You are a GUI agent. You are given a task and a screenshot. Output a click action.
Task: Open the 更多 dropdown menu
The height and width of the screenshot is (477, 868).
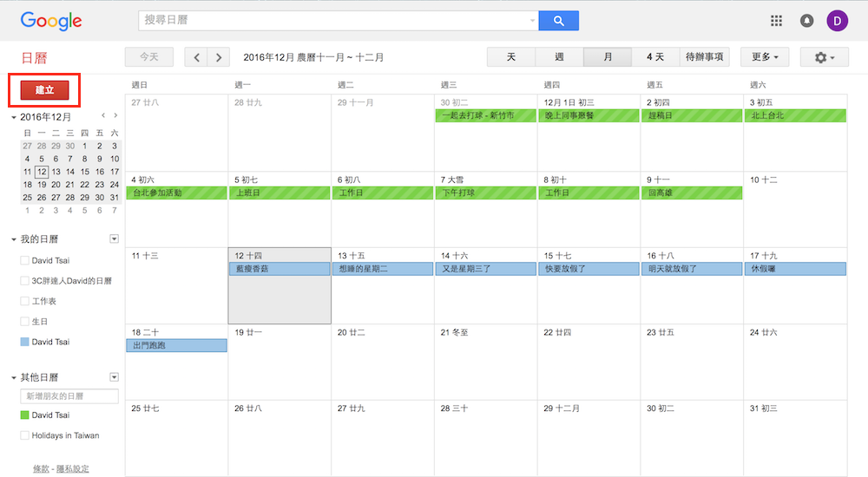[764, 57]
